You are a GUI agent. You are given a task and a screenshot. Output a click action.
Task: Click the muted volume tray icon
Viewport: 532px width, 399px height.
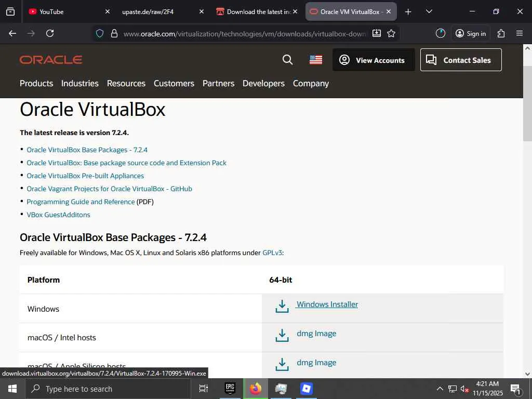(464, 389)
